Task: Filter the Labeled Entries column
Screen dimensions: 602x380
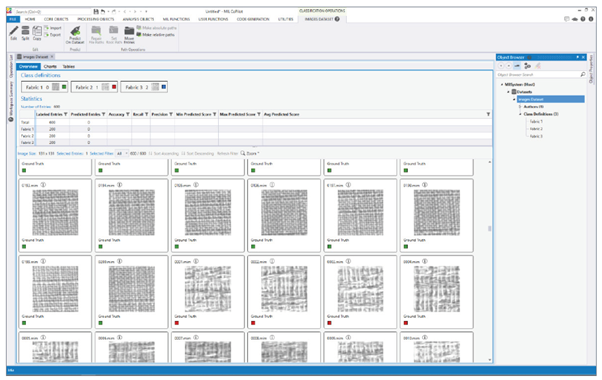Action: pos(66,114)
